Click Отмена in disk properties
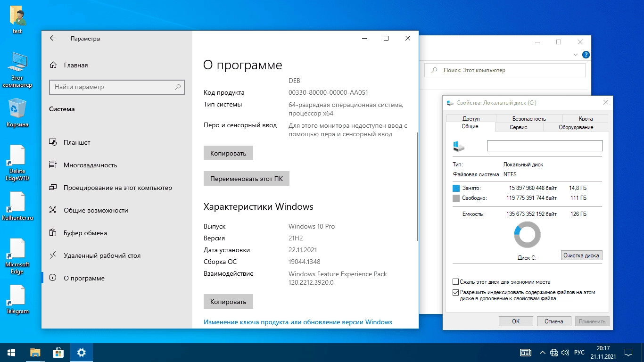 point(554,321)
